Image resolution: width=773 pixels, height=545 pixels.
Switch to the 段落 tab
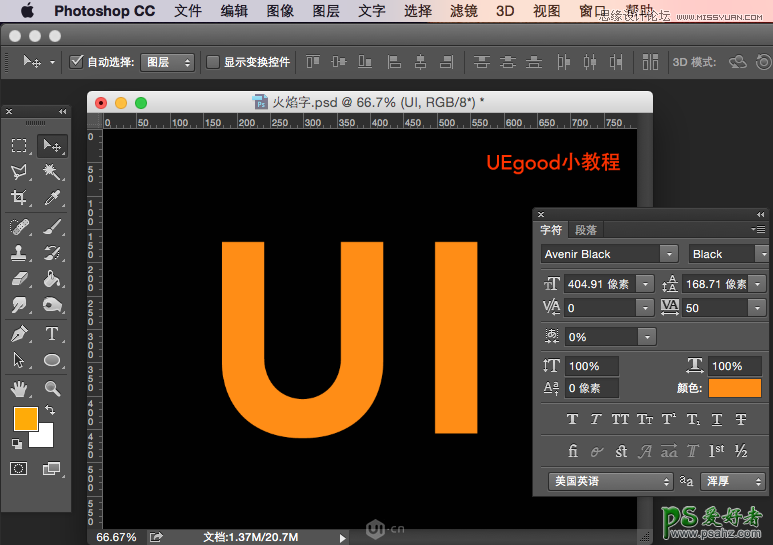pyautogui.click(x=585, y=230)
